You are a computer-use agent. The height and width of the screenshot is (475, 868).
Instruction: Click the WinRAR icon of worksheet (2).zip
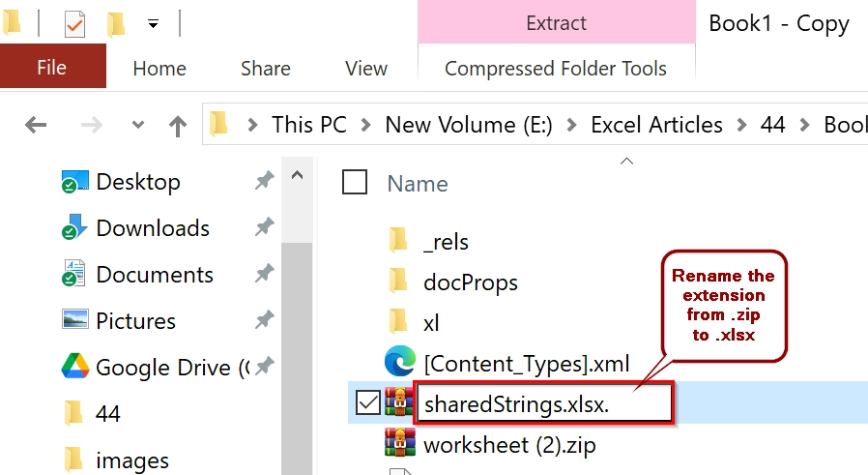[x=399, y=443]
